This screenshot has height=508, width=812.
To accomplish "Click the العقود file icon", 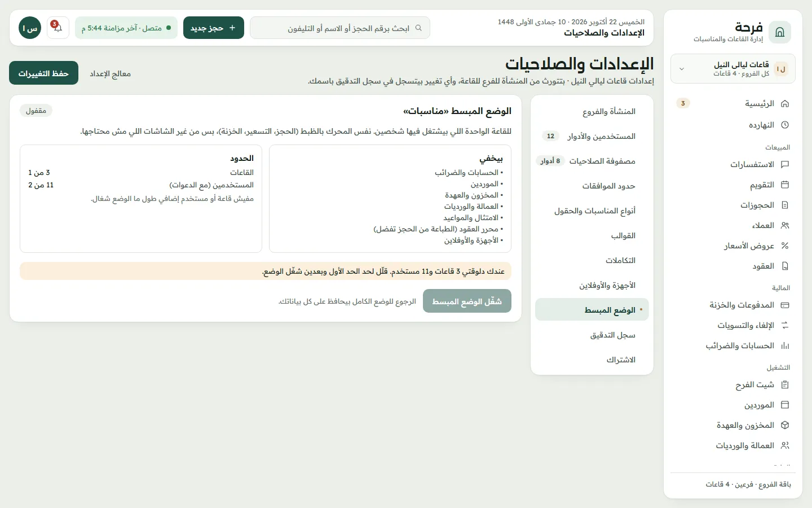I will pyautogui.click(x=785, y=266).
